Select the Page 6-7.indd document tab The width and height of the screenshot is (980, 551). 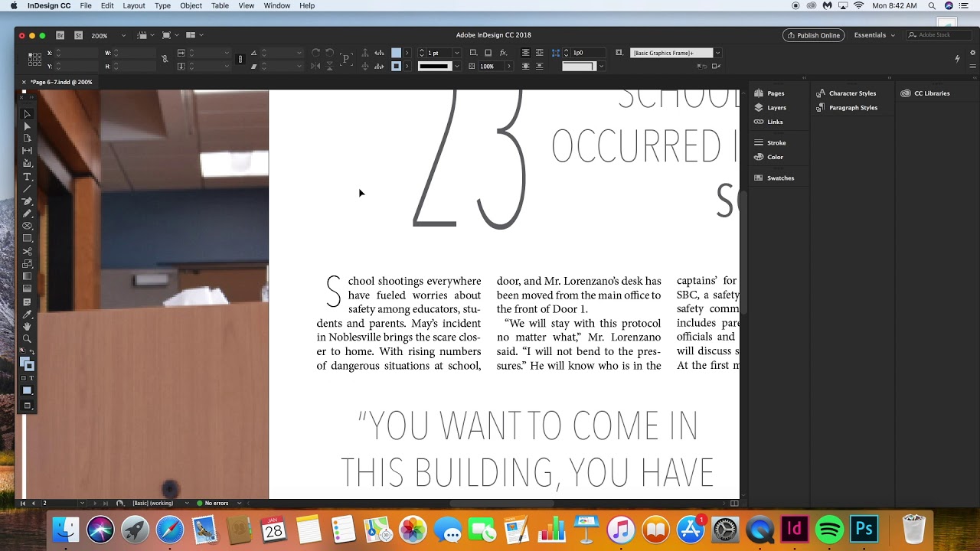[x=60, y=82]
